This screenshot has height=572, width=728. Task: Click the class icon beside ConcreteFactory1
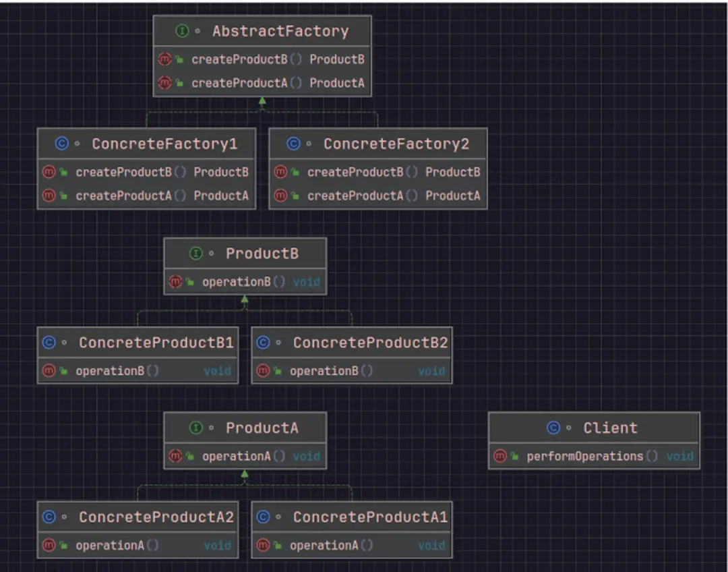pos(62,144)
